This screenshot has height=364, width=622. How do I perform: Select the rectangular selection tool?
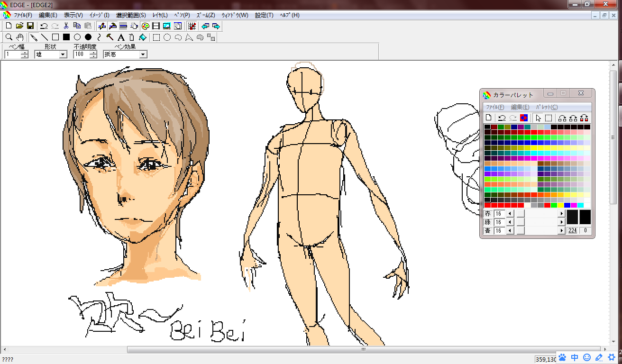click(156, 37)
